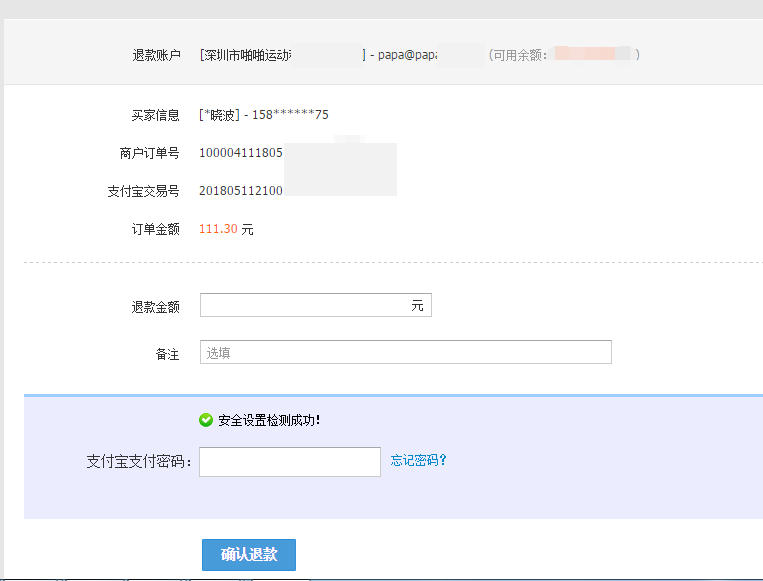This screenshot has height=581, width=763.
Task: Focus the 支付宝支付密码 password field
Action: 290,462
